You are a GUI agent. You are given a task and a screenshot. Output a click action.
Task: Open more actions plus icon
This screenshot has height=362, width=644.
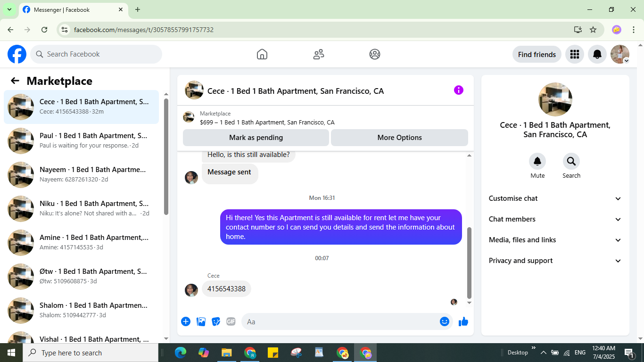[x=186, y=321]
